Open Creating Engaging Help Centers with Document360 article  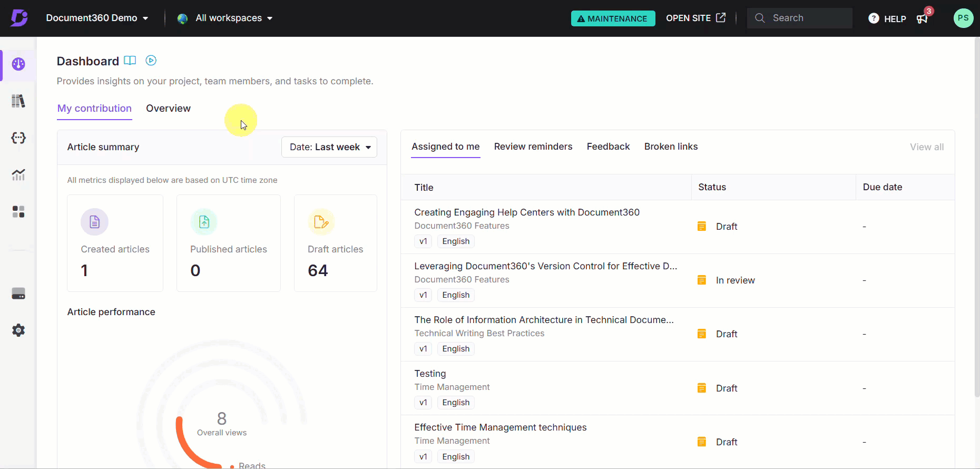pyautogui.click(x=527, y=212)
